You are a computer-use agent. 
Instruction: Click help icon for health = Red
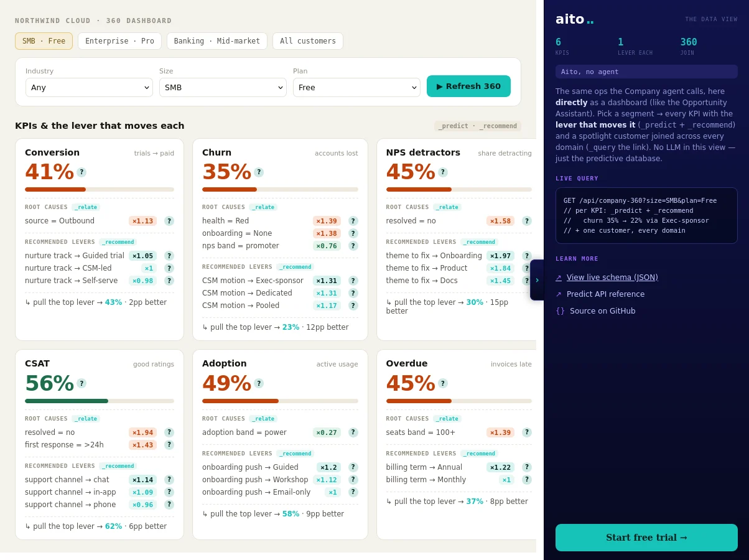(x=353, y=221)
